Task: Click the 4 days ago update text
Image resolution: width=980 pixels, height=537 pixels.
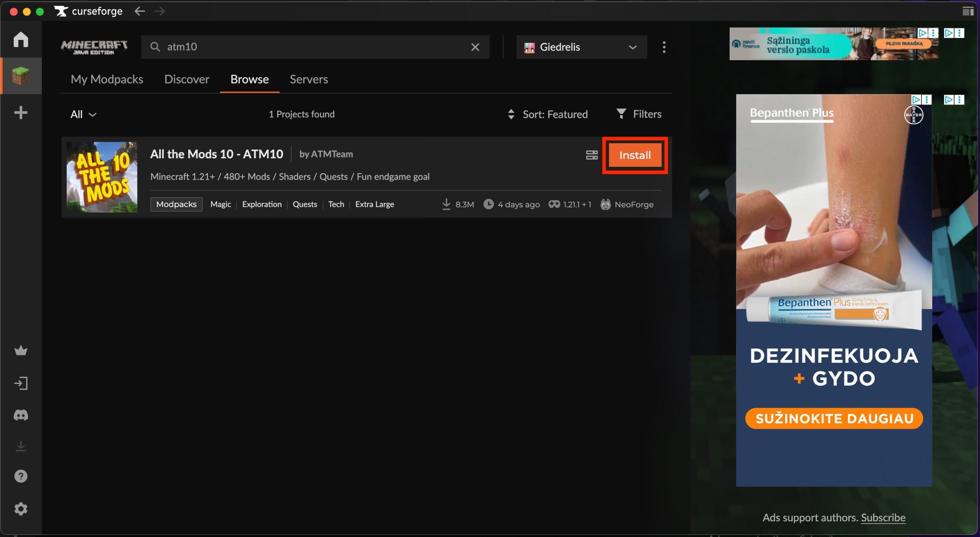Action: 519,204
